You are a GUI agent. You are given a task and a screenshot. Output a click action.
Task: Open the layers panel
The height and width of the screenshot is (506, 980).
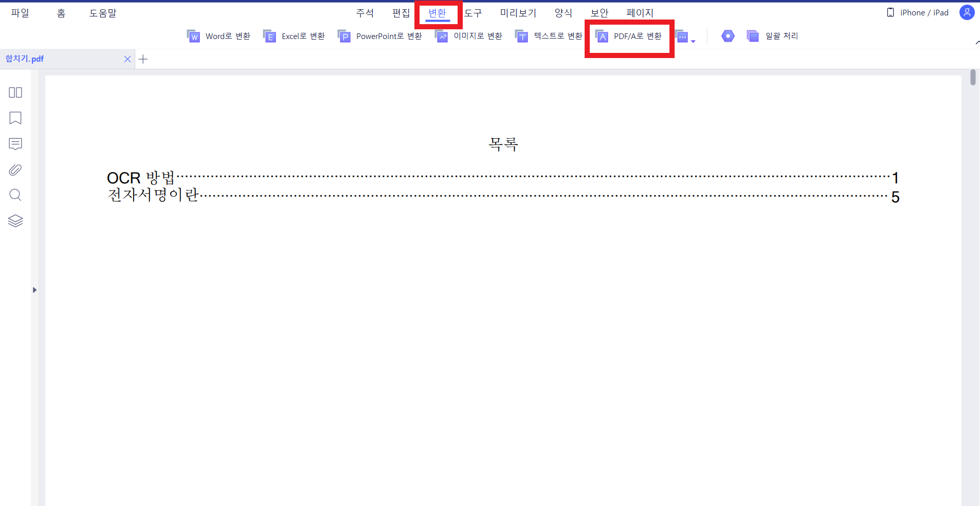[x=15, y=221]
